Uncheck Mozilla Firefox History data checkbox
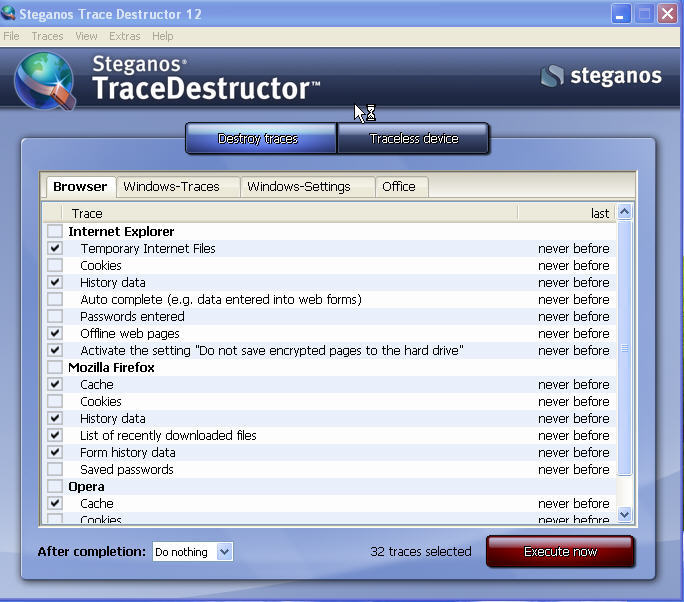684x602 pixels. pyautogui.click(x=55, y=418)
